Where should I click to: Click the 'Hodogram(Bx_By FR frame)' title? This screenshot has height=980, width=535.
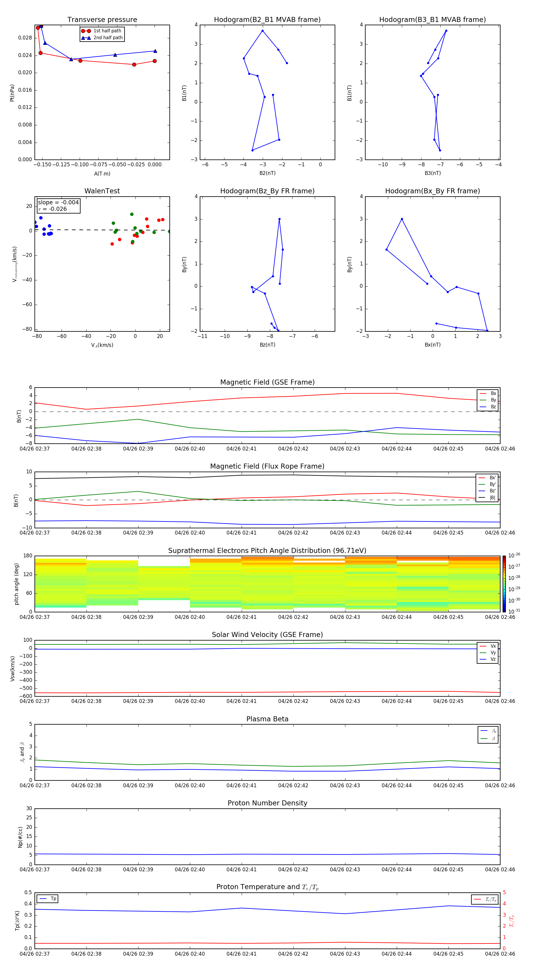point(432,191)
